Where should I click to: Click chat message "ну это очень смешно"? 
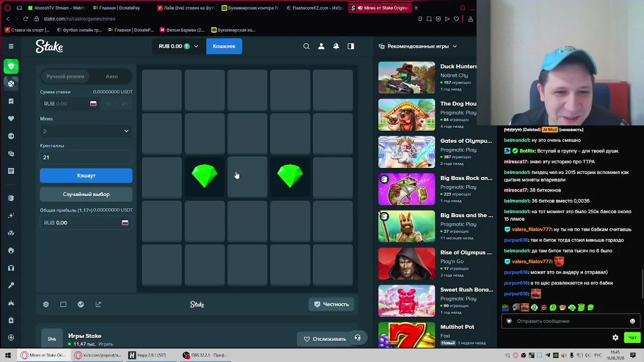(x=557, y=140)
